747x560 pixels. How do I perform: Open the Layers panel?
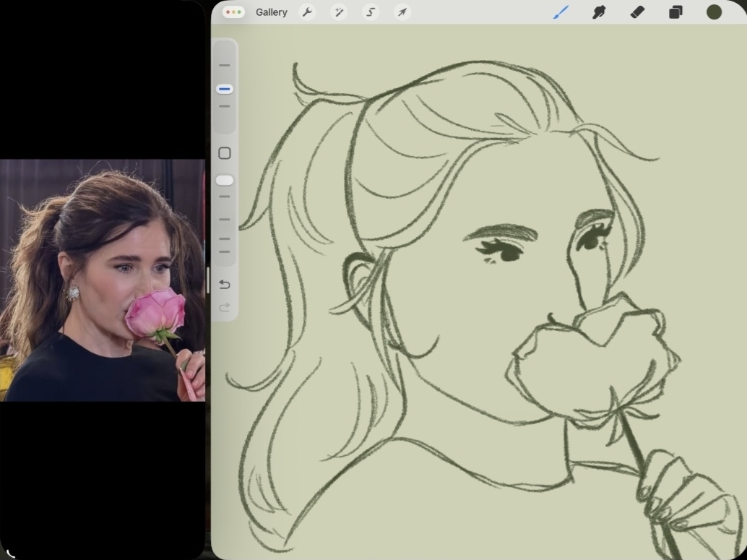pos(675,12)
